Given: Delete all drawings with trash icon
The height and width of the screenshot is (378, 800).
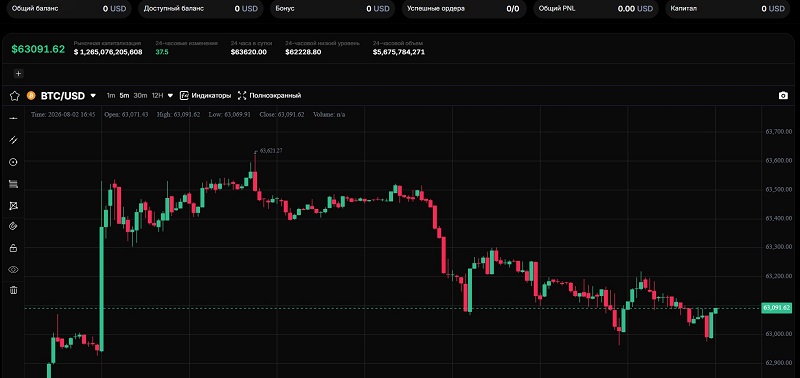Looking at the screenshot, I should (13, 290).
